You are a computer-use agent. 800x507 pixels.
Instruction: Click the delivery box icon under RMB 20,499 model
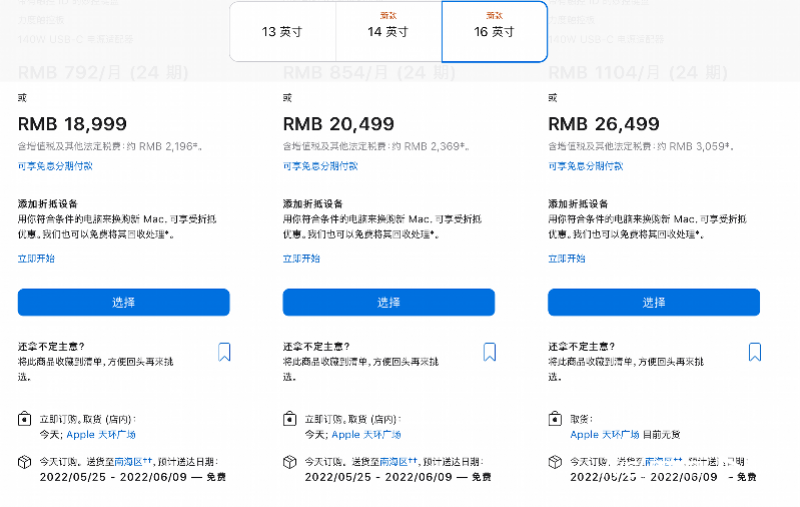[x=289, y=463]
